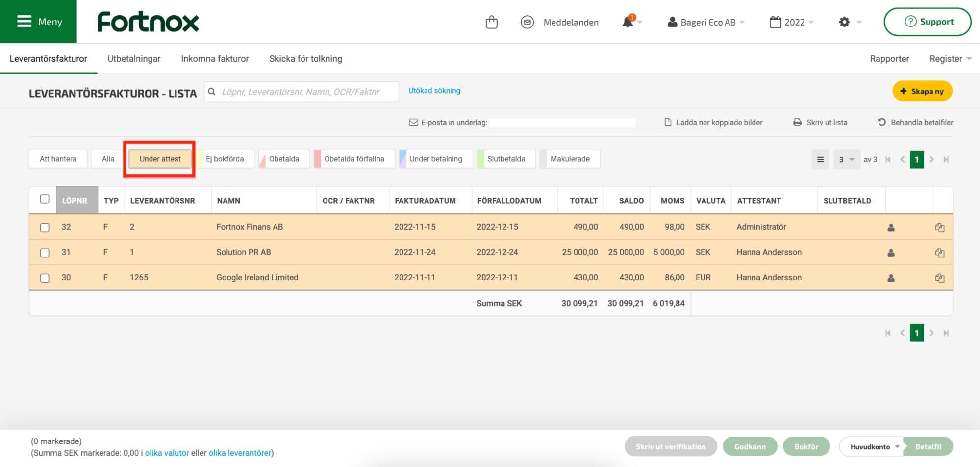Open the shopping bag icon
The image size is (980, 467).
pos(491,22)
